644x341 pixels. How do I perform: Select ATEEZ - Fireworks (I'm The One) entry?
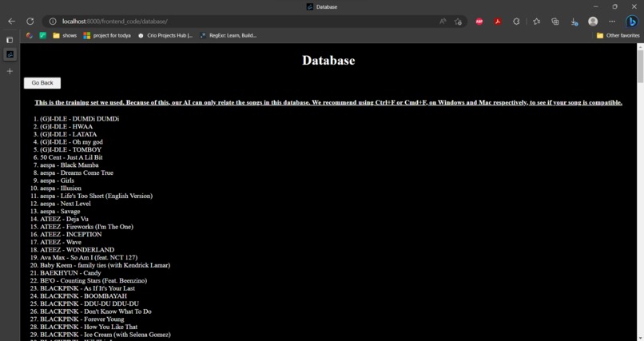[86, 227]
